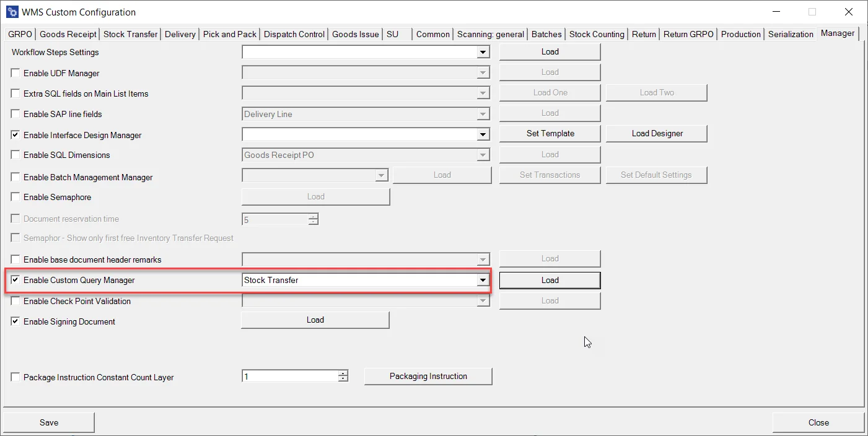Open the Workflow Steps Settings dropdown
868x436 pixels.
(483, 52)
